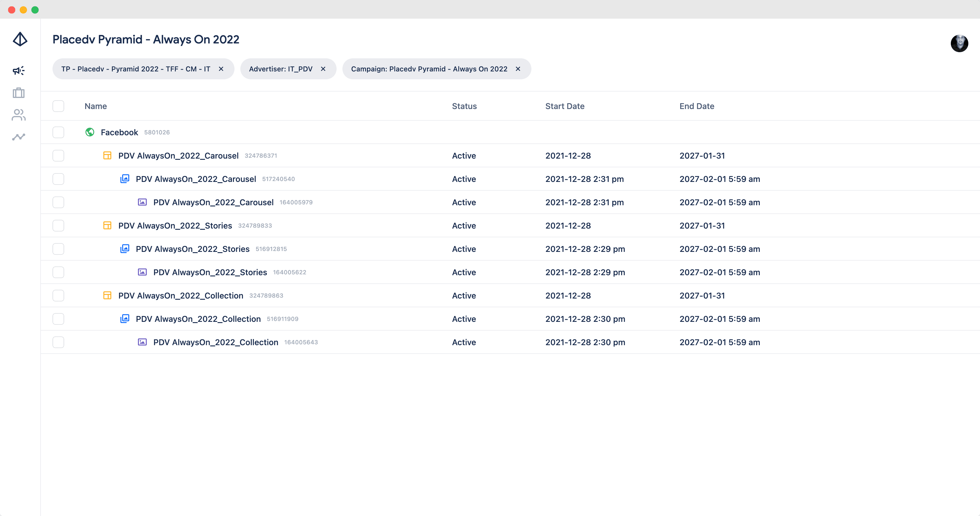Viewport: 980px width, 516px height.
Task: Click the purple Collection ad image icon
Action: [x=142, y=342]
